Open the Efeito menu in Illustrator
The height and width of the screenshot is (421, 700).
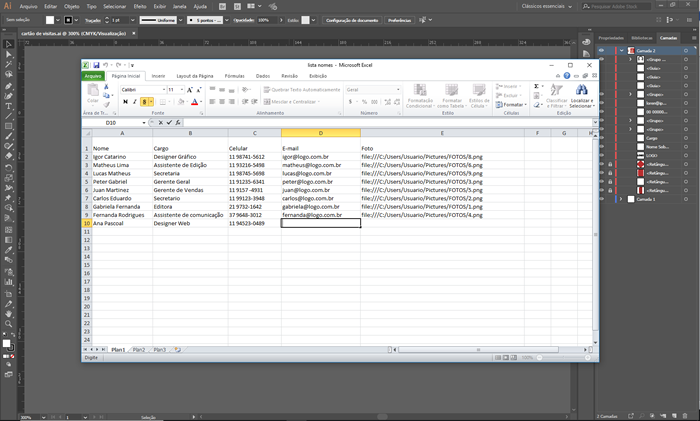pos(140,6)
